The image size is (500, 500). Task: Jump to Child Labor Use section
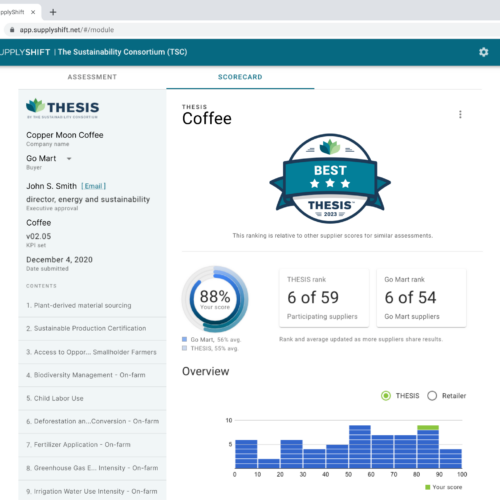click(x=92, y=398)
